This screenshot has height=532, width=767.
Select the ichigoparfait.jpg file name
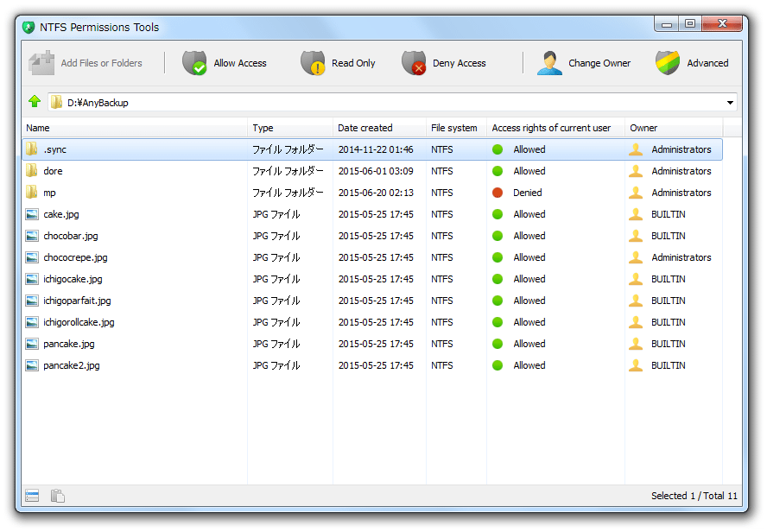coord(77,301)
